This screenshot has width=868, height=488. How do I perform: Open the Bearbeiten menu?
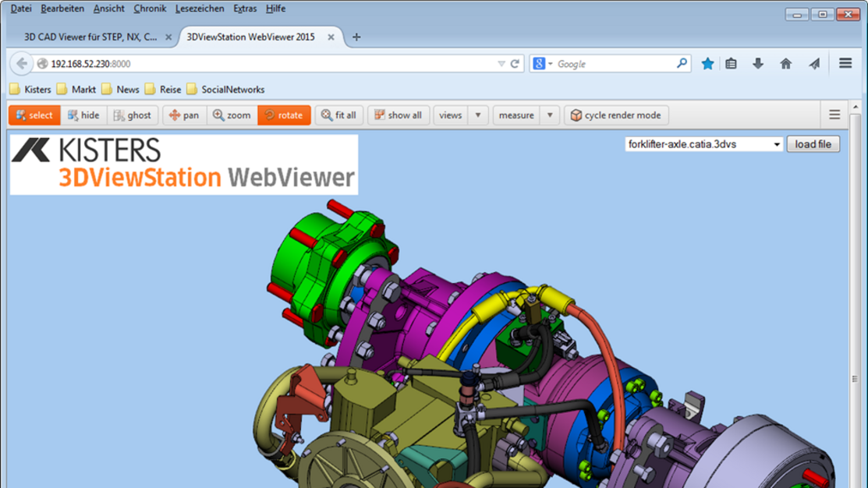(x=62, y=9)
